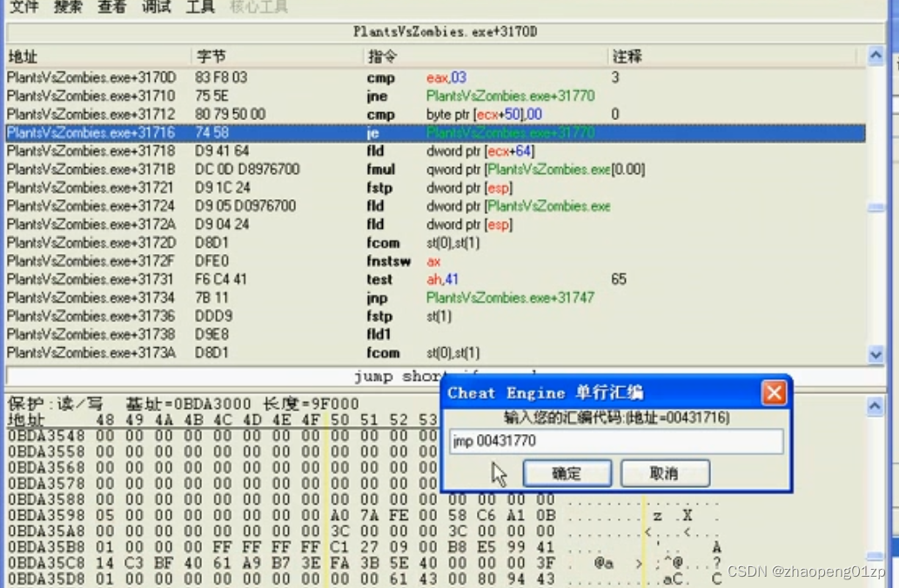Open the 调试 menu
This screenshot has height=588, width=899.
(156, 6)
